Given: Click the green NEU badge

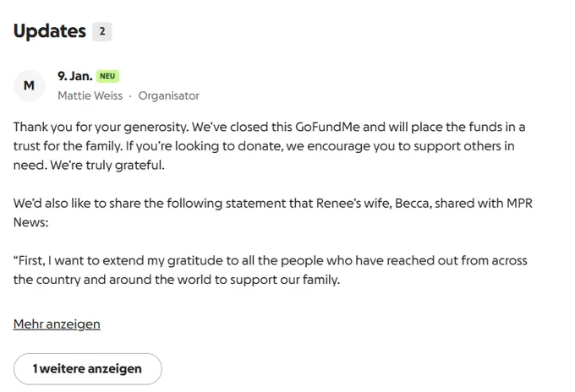Looking at the screenshot, I should (x=107, y=76).
